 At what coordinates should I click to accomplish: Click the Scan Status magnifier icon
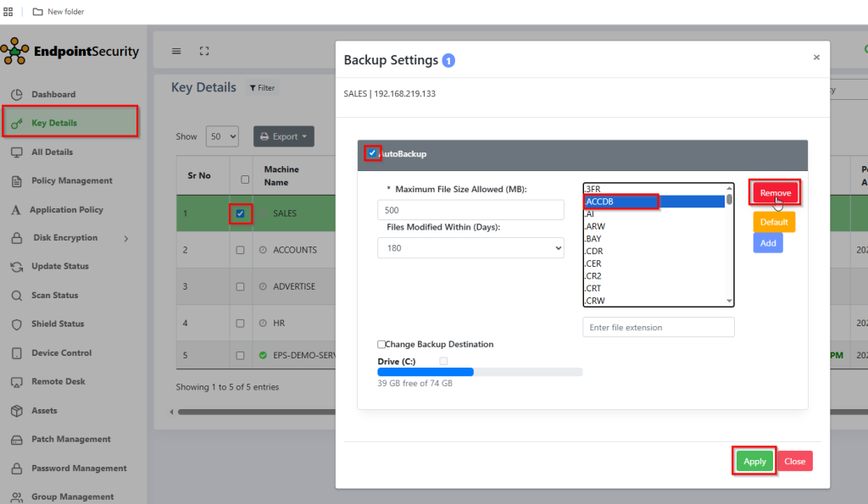15,296
